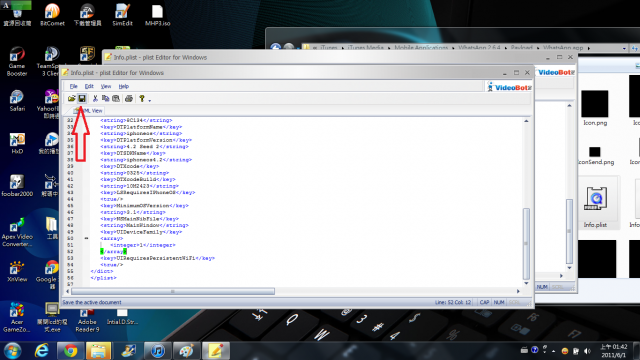Expand the toolbar options dropdown arrow
640x360 pixels.
[149, 100]
